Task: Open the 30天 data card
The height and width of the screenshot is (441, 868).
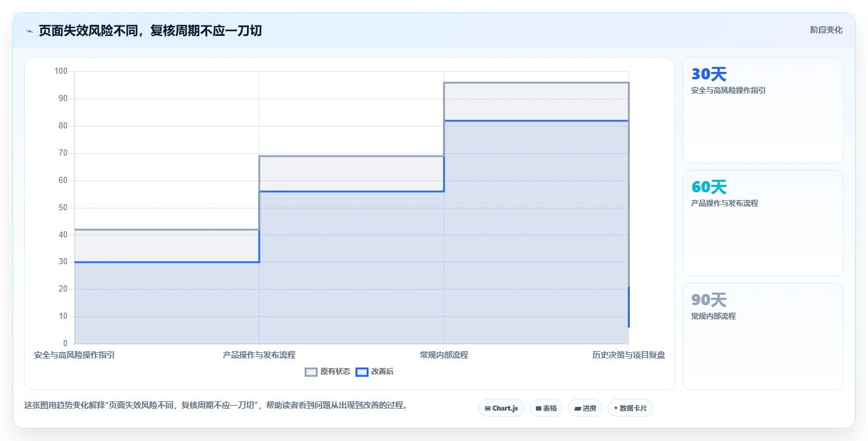Action: click(x=763, y=110)
